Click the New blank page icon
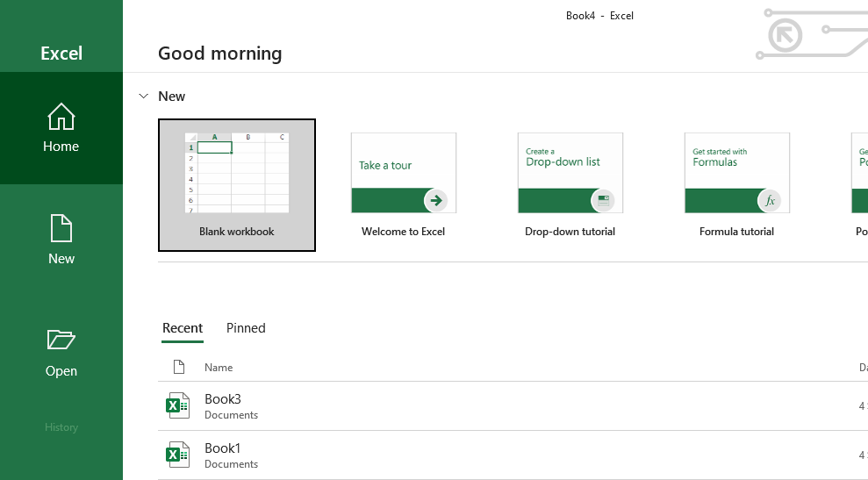The width and height of the screenshot is (868, 480). pos(61,228)
